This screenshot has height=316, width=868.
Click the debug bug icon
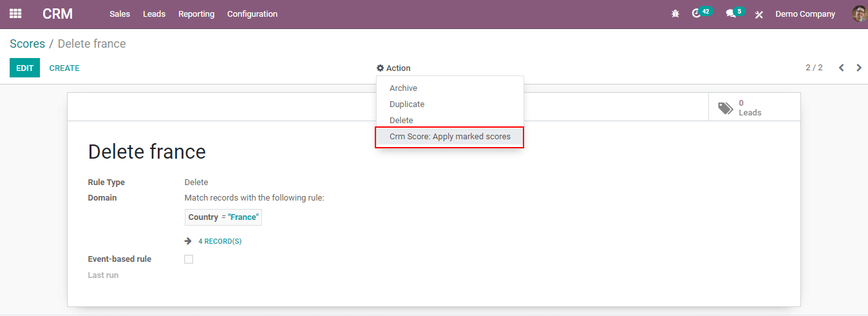(675, 14)
